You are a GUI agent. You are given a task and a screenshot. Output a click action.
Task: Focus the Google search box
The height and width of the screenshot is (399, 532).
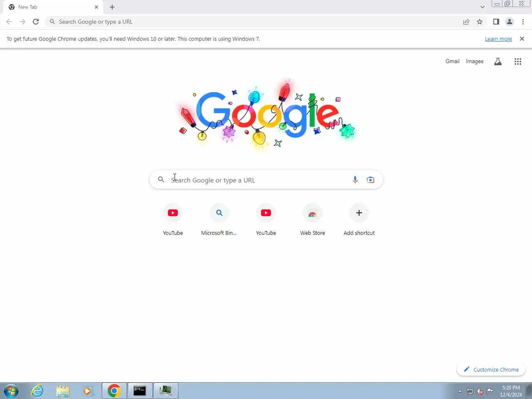point(266,180)
